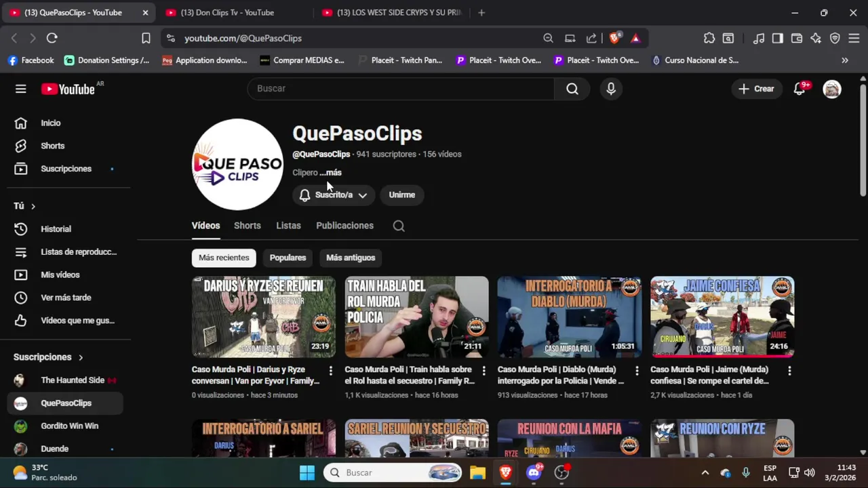Click the address bar URL
Viewport: 868px width, 488px height.
(243, 39)
